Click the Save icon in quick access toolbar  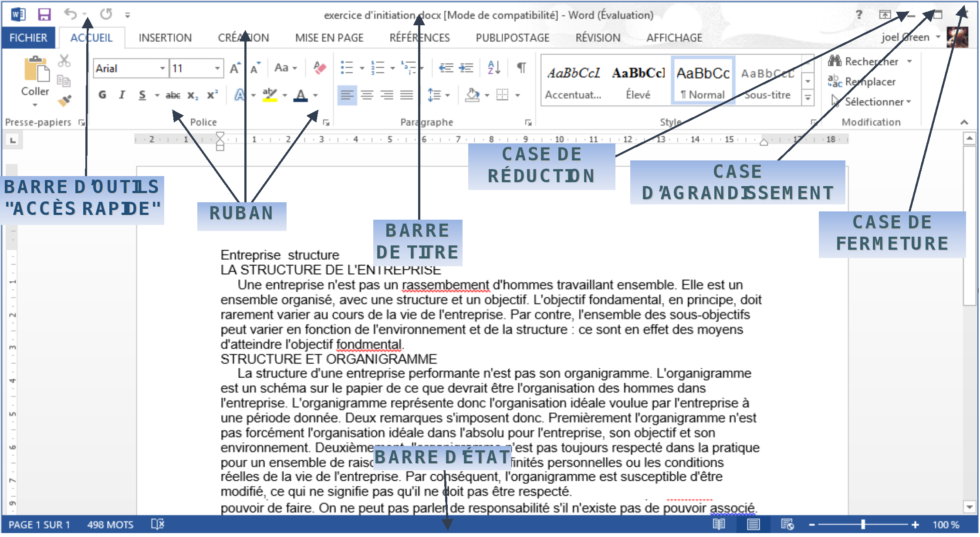44,15
